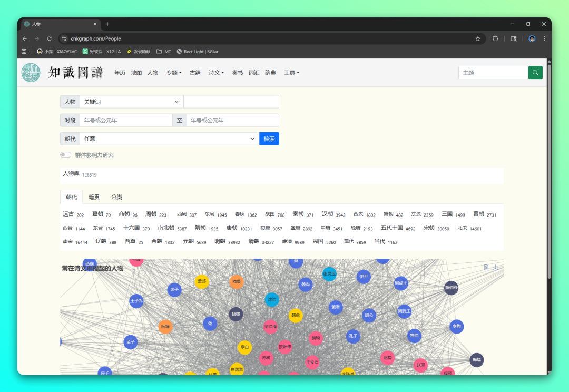Viewport: 569px width, 392px height.
Task: Click the end 年号或公元年 field
Action: (233, 120)
